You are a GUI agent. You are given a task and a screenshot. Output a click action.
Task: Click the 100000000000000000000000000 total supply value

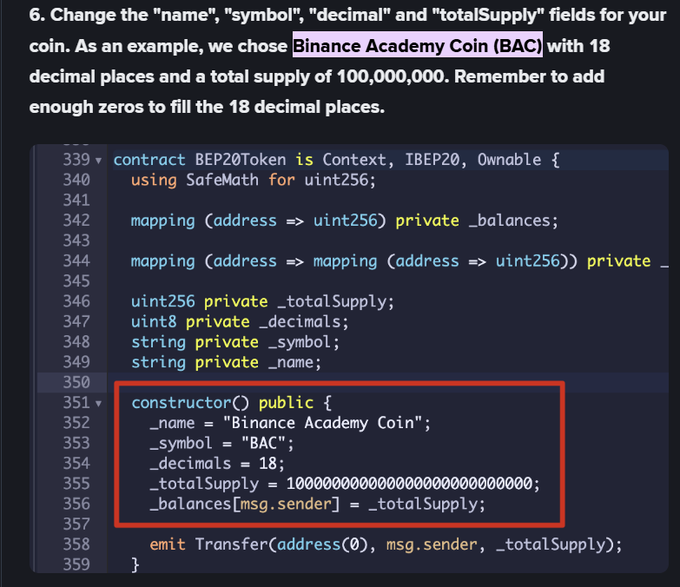pyautogui.click(x=409, y=483)
